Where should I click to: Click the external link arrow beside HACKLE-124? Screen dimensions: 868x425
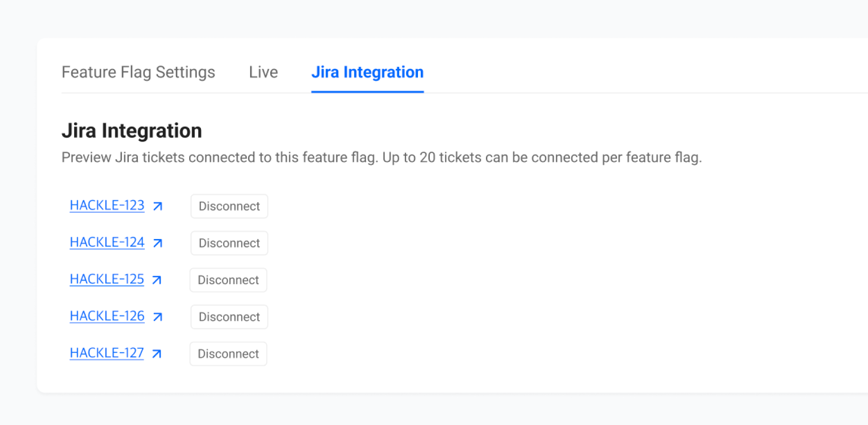[x=158, y=243]
